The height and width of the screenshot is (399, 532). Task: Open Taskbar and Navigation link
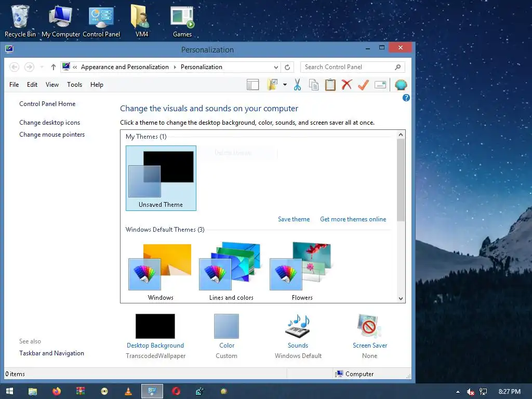(x=51, y=353)
